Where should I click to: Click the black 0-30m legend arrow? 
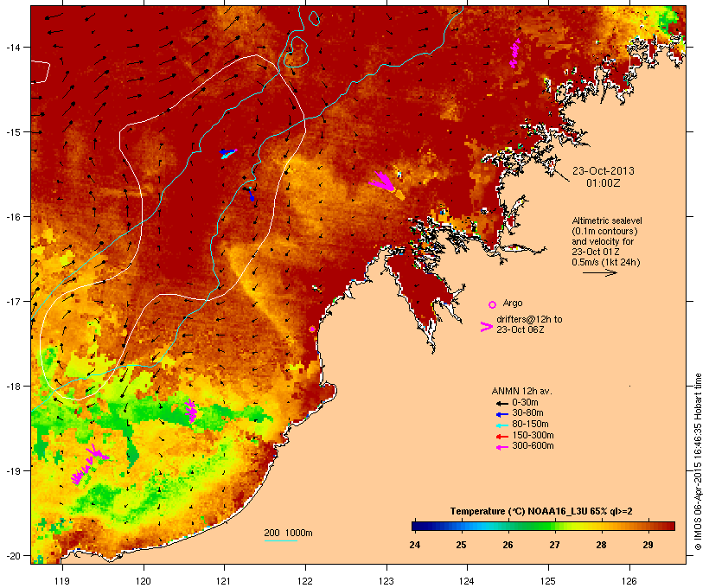[x=501, y=403]
